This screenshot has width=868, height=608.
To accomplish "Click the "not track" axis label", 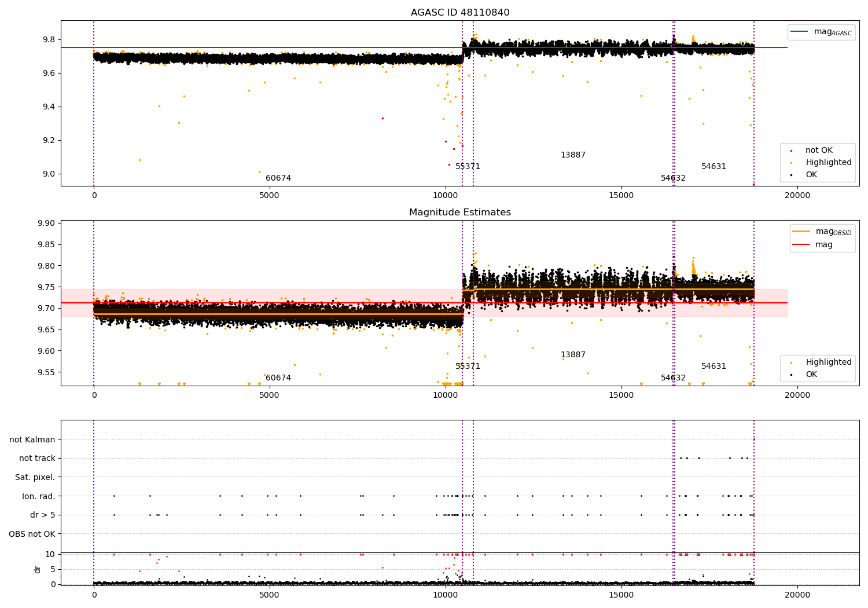I will [x=37, y=459].
